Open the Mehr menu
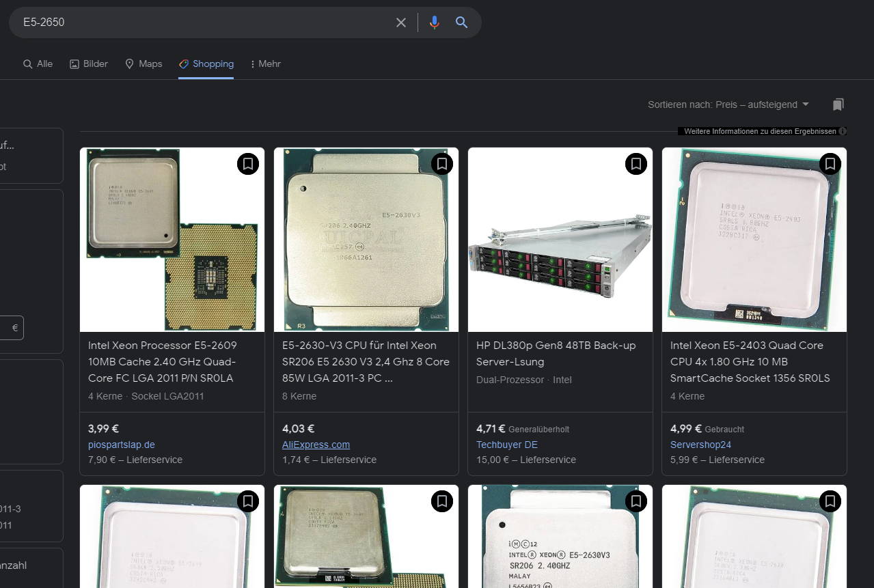The height and width of the screenshot is (588, 874). tap(266, 64)
